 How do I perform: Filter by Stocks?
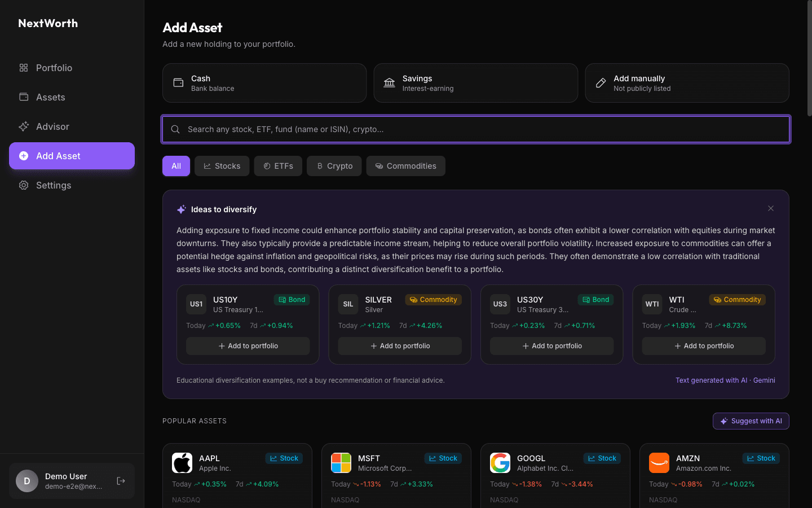(x=222, y=166)
